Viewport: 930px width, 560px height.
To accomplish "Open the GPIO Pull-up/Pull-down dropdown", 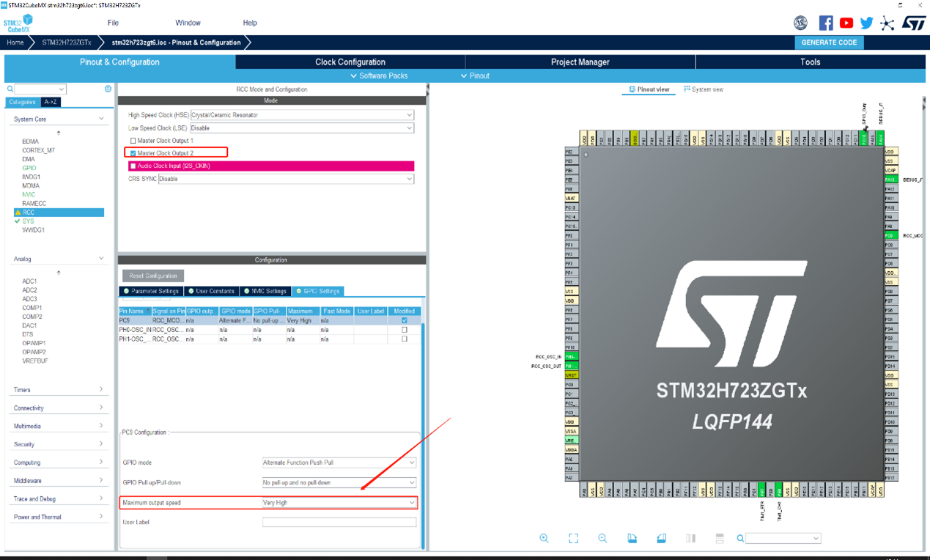I will pos(339,483).
